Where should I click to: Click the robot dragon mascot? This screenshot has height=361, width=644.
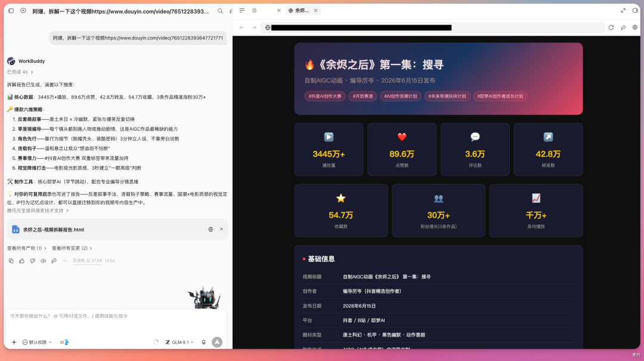coord(205,298)
